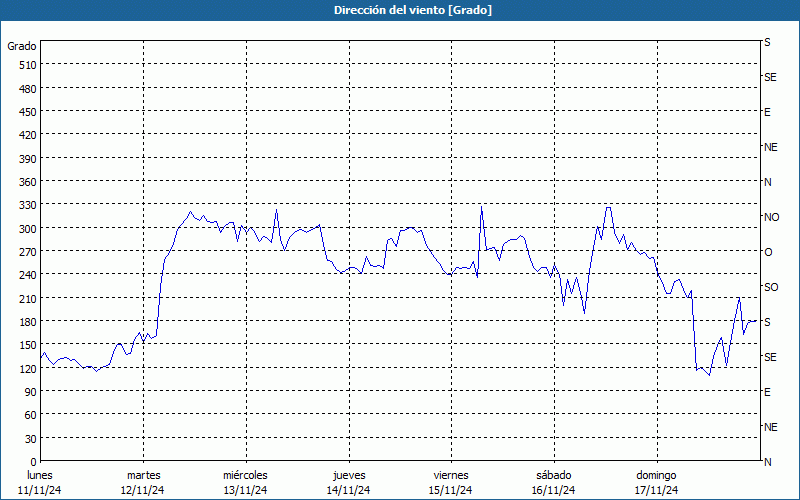Select the y-axis value '330'

28,205
